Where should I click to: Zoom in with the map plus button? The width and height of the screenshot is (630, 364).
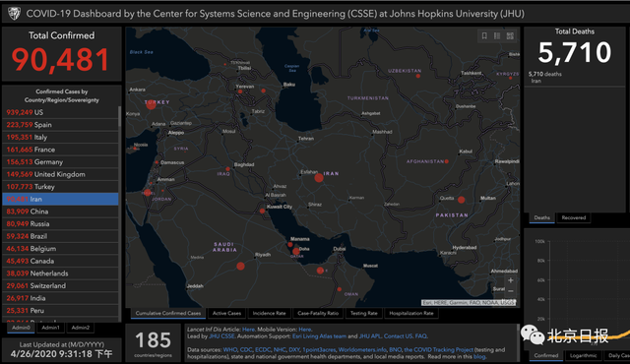tap(510, 280)
